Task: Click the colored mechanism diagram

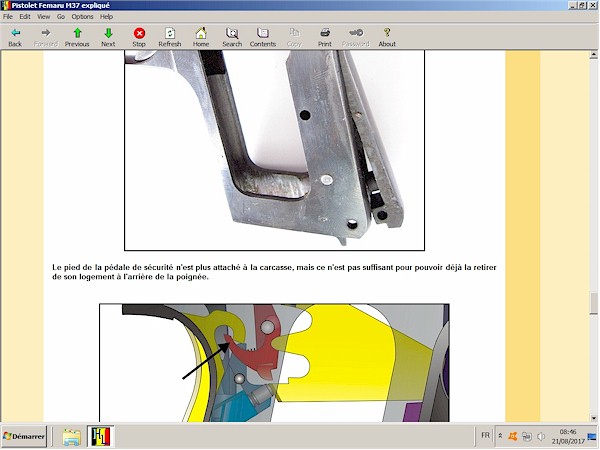Action: pos(274,363)
